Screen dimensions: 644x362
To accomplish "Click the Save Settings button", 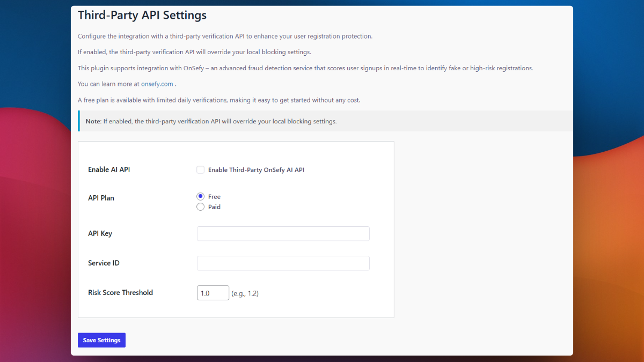I will [101, 339].
